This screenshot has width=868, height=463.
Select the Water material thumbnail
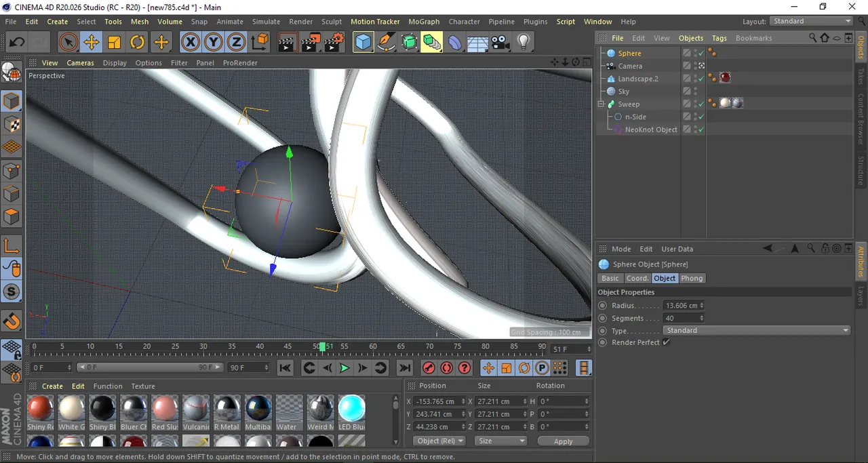[x=289, y=412]
